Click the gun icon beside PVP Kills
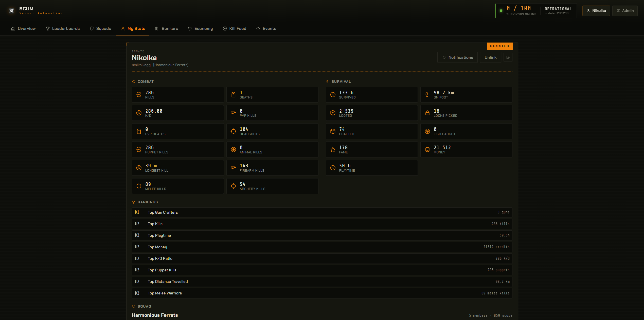 pyautogui.click(x=234, y=113)
